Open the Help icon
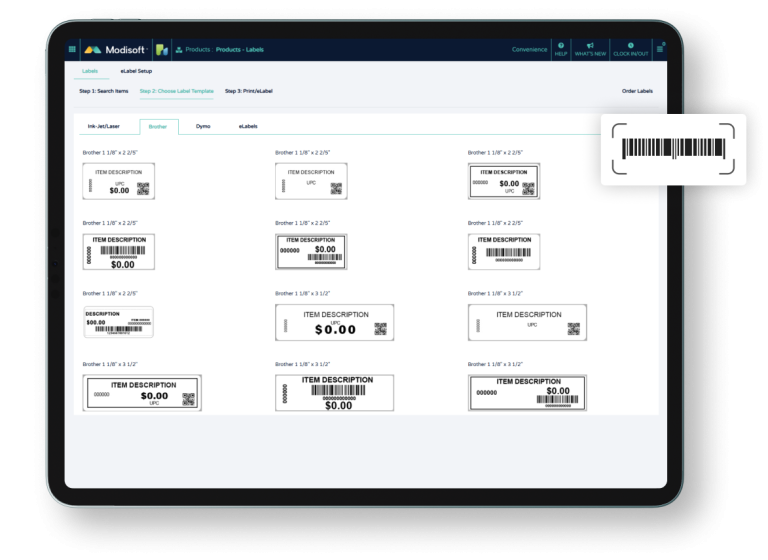 [561, 48]
